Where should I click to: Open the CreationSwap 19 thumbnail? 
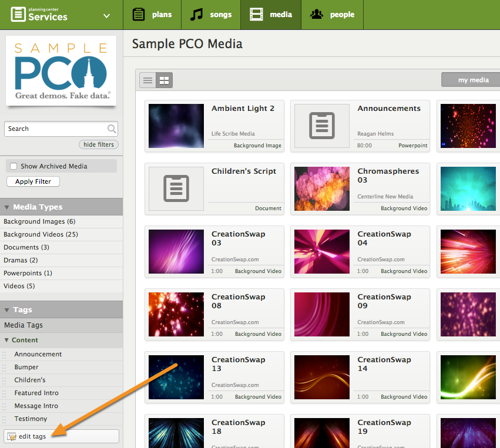(322, 433)
